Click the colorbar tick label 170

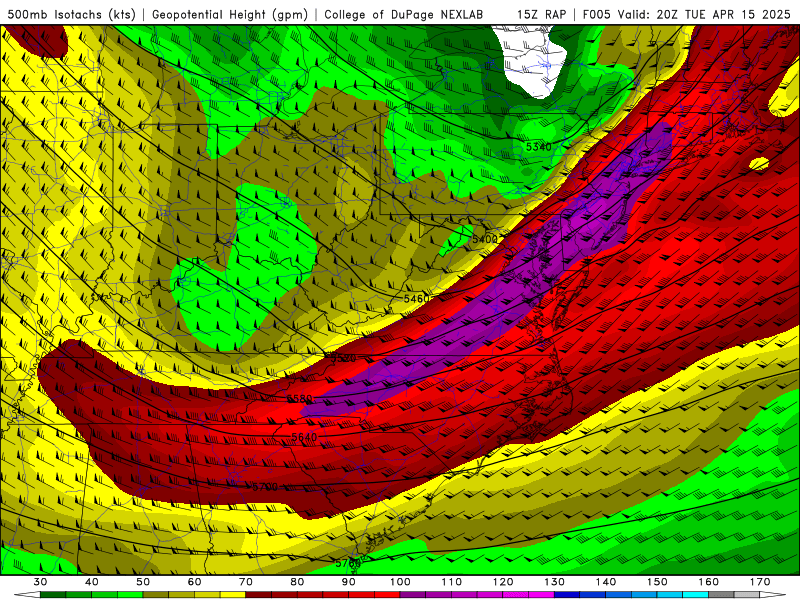760,582
